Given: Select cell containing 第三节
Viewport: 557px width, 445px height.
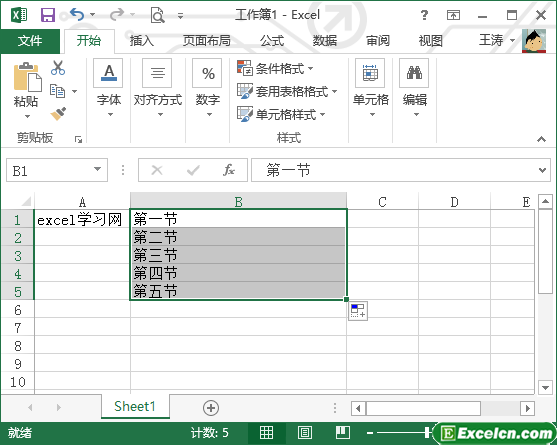Looking at the screenshot, I should coord(238,255).
